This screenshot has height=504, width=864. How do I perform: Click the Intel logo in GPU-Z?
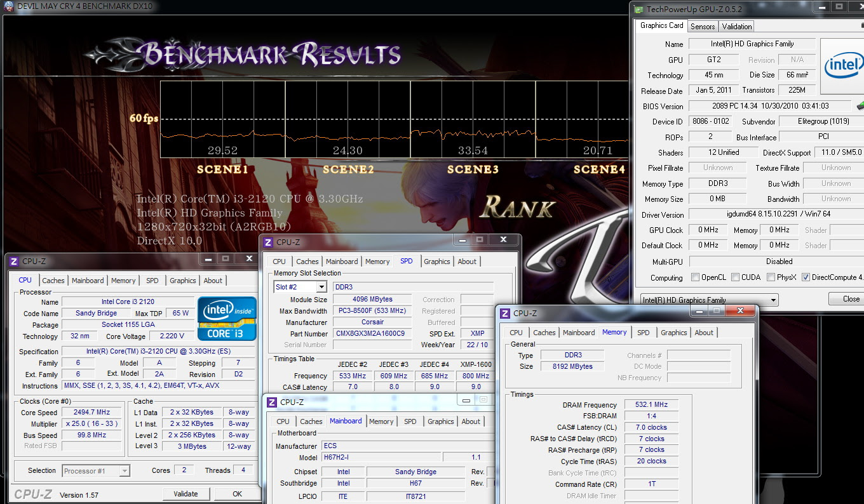pyautogui.click(x=844, y=65)
